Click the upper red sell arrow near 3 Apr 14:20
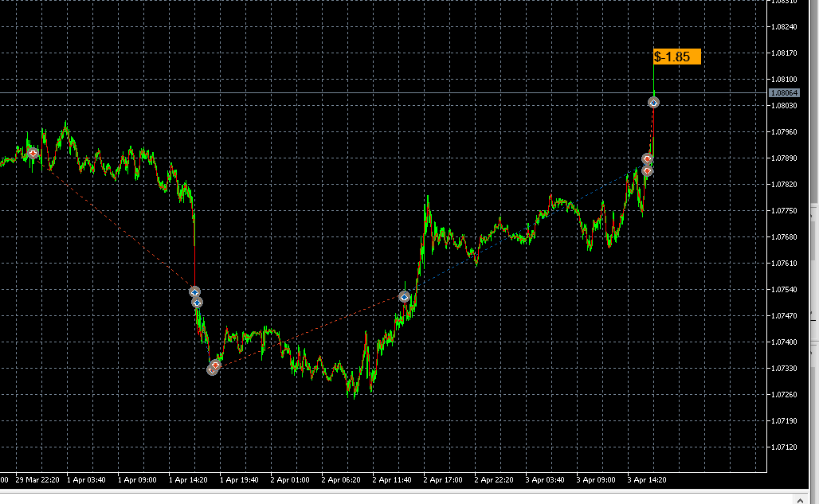Image resolution: width=819 pixels, height=504 pixels. pyautogui.click(x=648, y=158)
